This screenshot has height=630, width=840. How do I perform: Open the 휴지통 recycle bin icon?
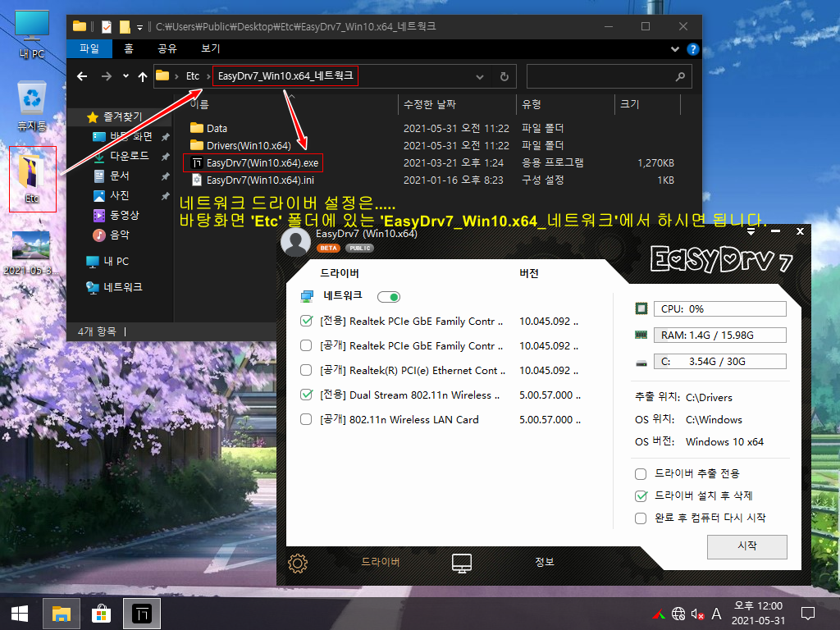click(x=32, y=106)
